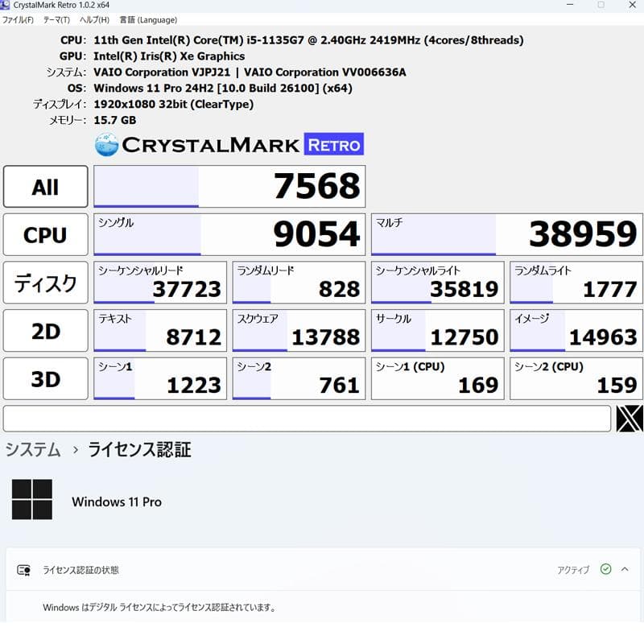Click the CrystalMark app icon in title bar

[5, 5]
